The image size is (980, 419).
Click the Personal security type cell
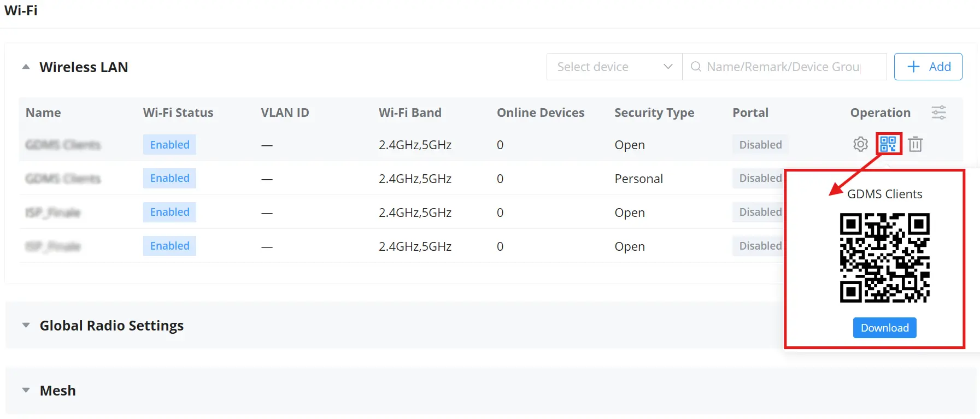[638, 179]
